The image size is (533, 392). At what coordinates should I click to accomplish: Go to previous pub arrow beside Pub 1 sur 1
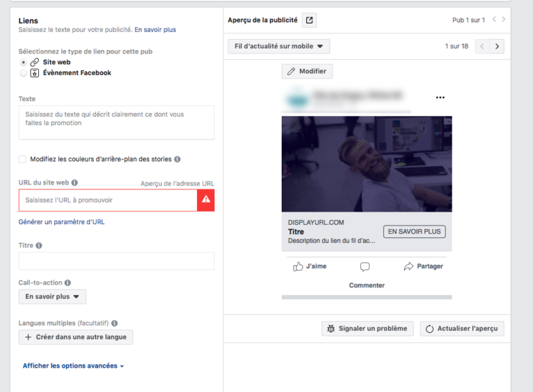(494, 19)
